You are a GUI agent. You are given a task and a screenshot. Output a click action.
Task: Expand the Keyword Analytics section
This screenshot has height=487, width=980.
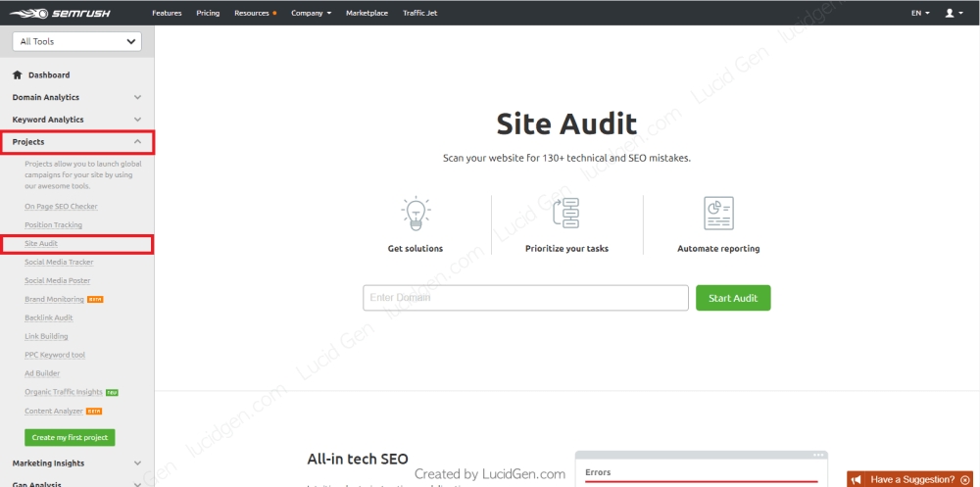pyautogui.click(x=137, y=120)
